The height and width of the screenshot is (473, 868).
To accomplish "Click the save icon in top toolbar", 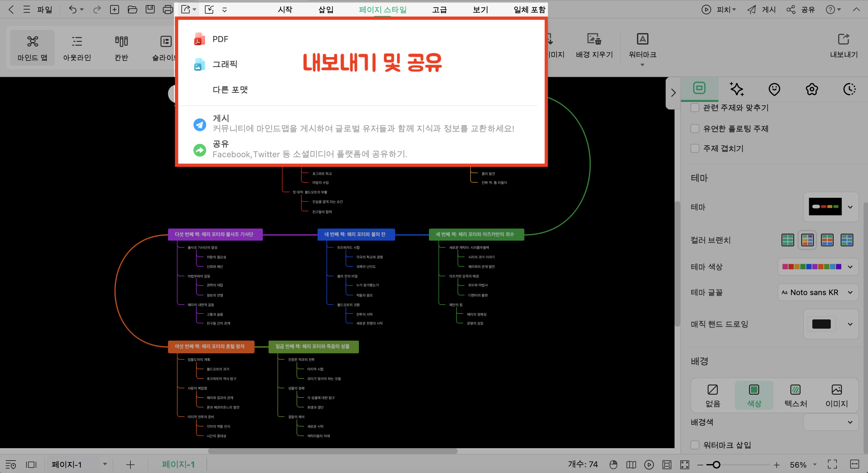I will tap(150, 10).
